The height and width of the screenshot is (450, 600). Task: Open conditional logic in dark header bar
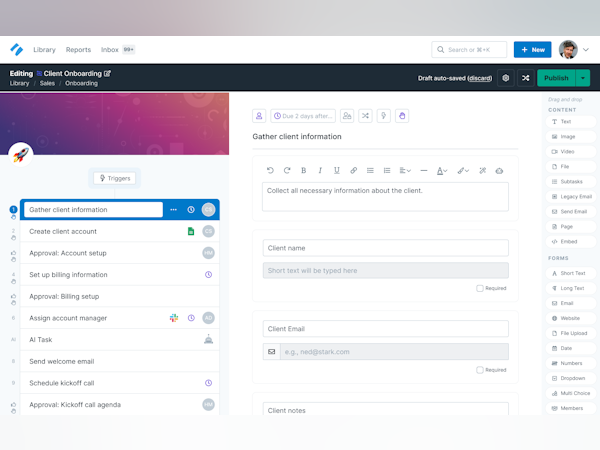(526, 78)
